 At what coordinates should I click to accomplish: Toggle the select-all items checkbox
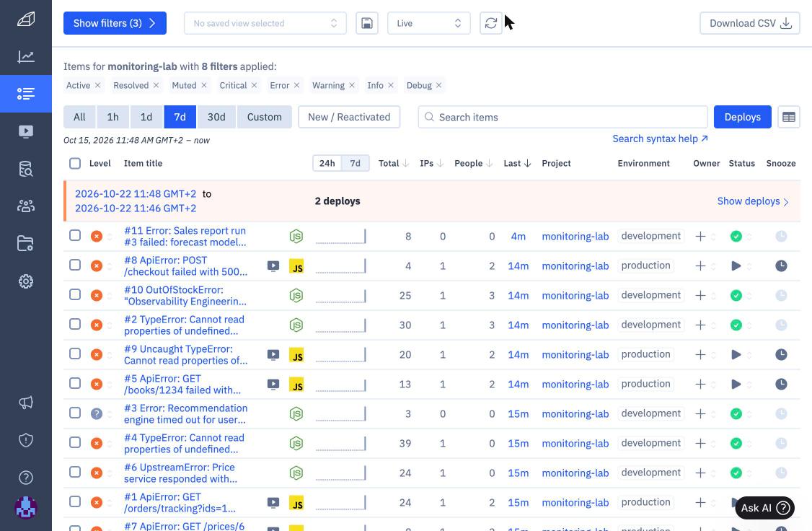(x=75, y=163)
